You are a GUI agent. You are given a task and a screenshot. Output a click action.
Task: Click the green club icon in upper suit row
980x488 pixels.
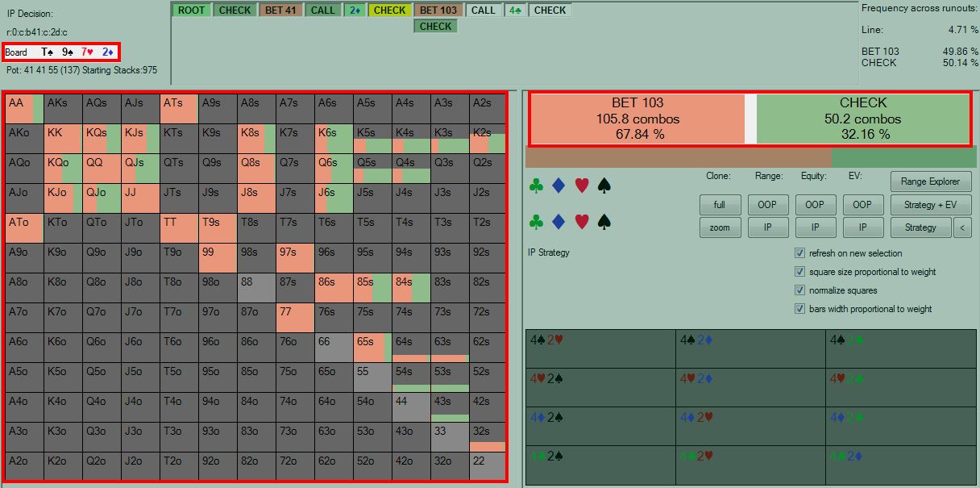536,186
